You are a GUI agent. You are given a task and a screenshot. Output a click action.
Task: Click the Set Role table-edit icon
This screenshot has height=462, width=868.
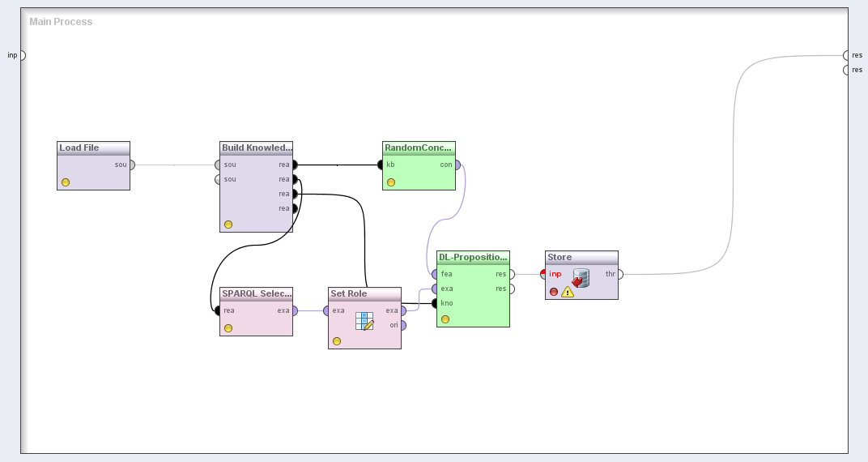[x=364, y=321]
